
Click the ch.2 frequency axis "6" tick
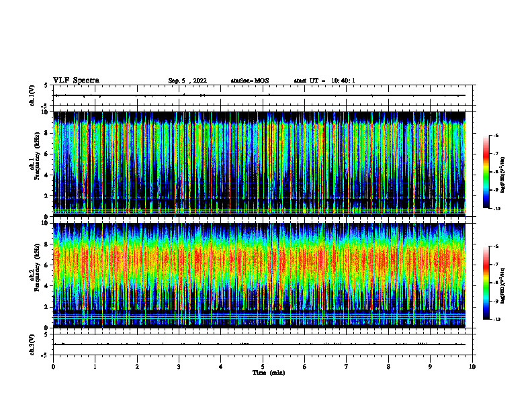46,265
